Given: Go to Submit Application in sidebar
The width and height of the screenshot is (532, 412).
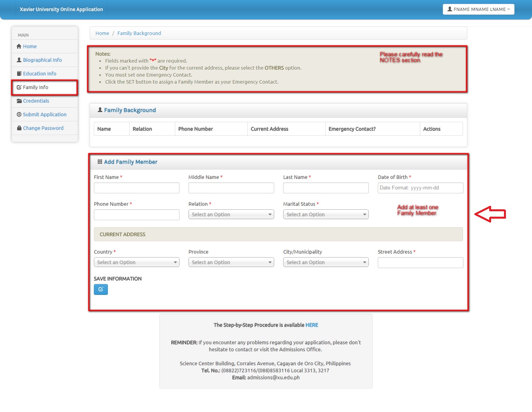Looking at the screenshot, I should point(44,114).
